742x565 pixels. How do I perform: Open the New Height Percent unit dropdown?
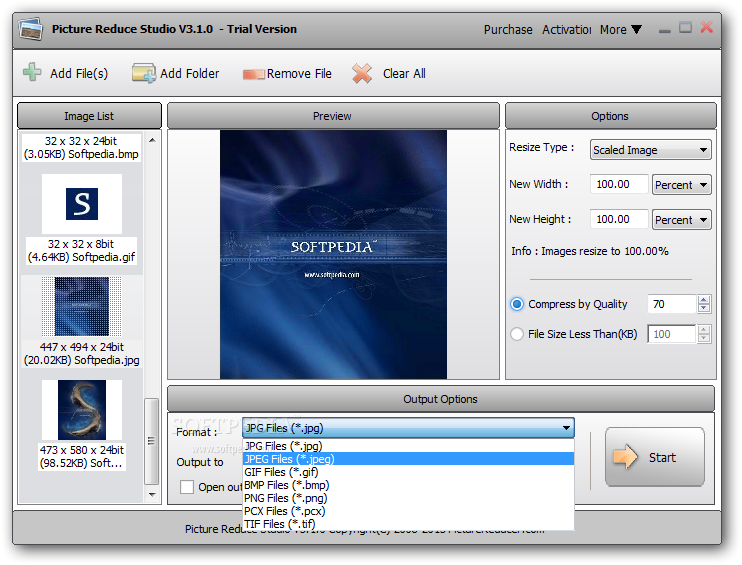point(681,220)
